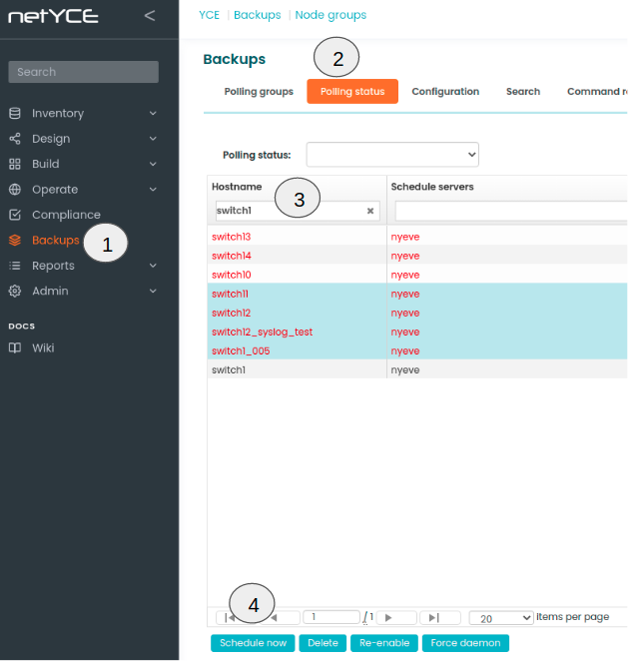The width and height of the screenshot is (644, 662).
Task: Open the Polling status dropdown
Action: tap(392, 155)
